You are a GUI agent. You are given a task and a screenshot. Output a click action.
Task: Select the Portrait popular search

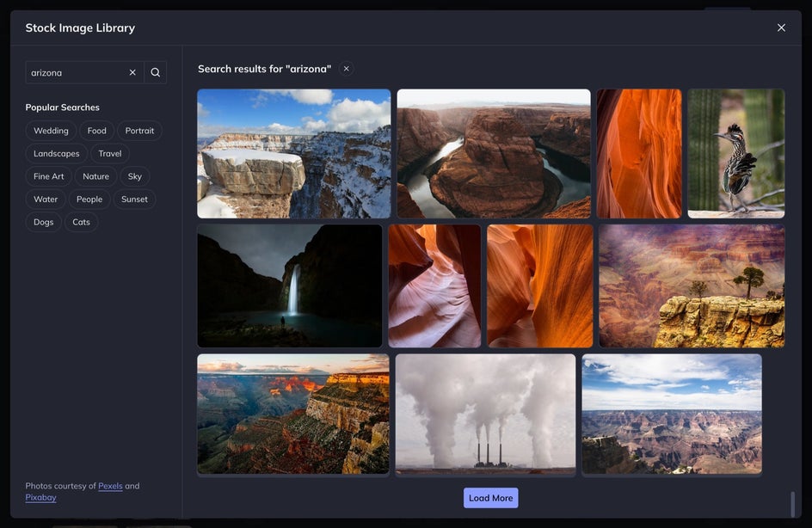139,131
